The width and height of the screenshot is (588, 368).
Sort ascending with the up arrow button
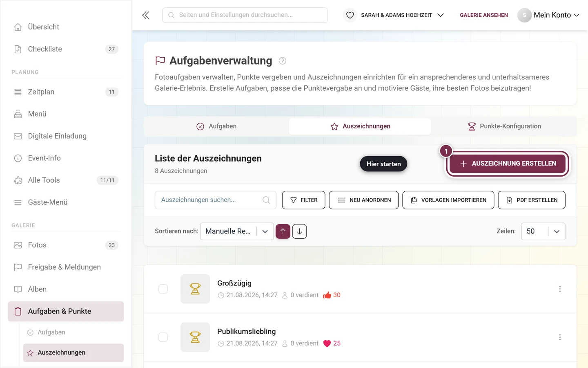[283, 231]
